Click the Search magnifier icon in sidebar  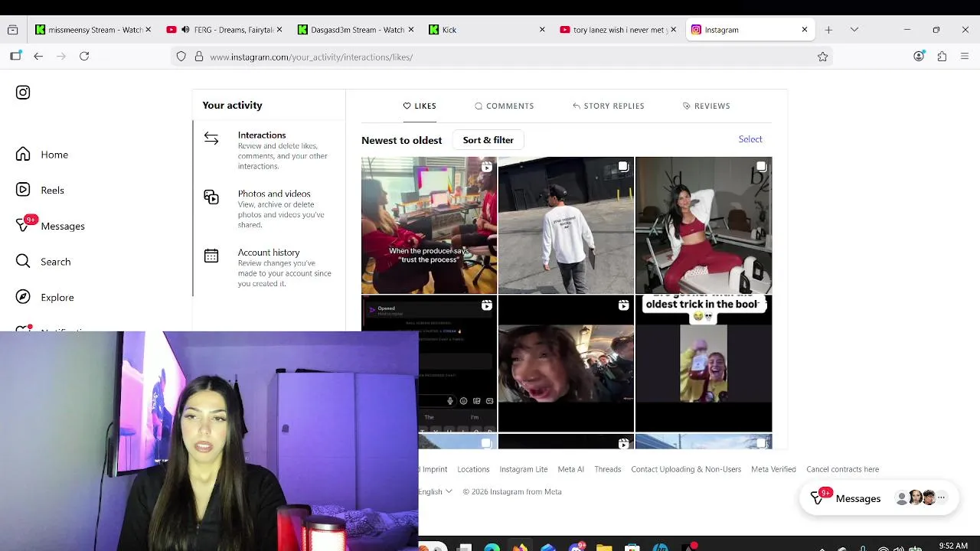[x=23, y=261]
